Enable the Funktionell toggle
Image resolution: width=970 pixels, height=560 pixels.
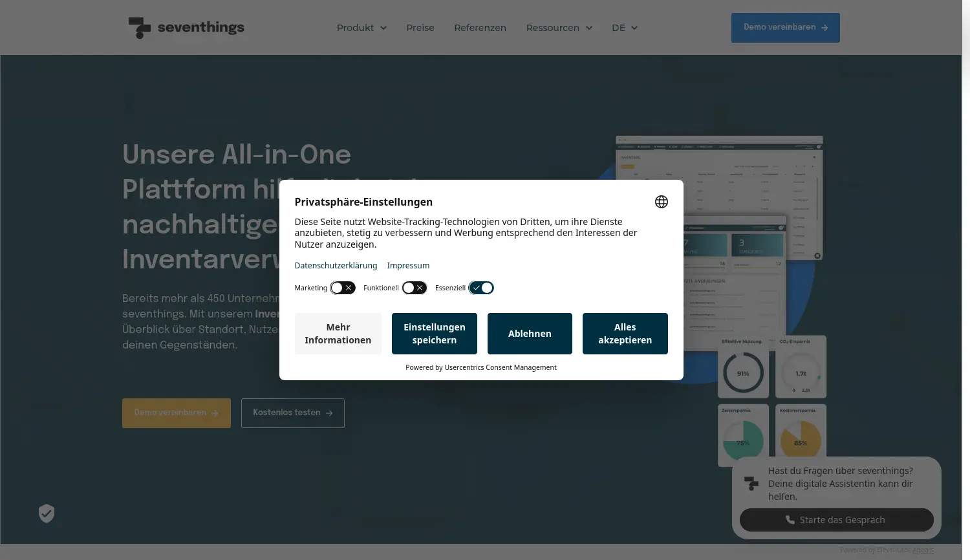(x=415, y=287)
